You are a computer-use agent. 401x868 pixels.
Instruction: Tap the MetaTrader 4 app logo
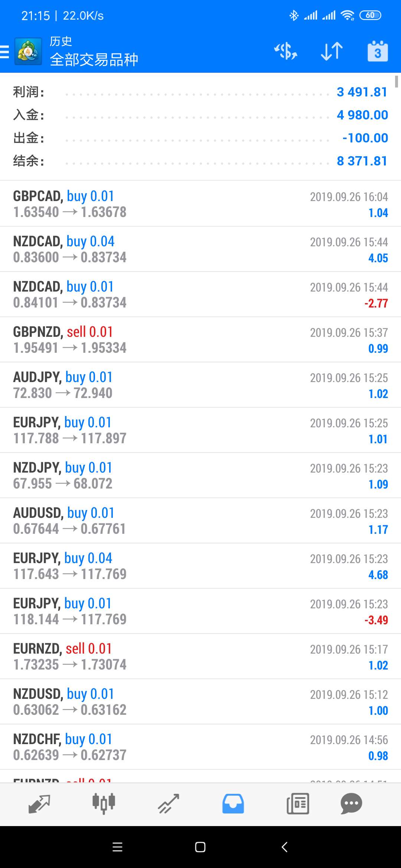coord(28,52)
